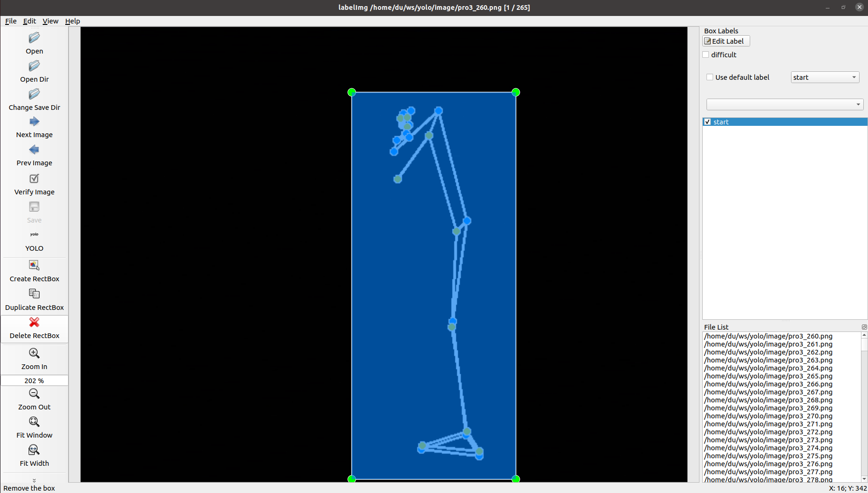
Task: Open the File menu
Action: coord(11,21)
